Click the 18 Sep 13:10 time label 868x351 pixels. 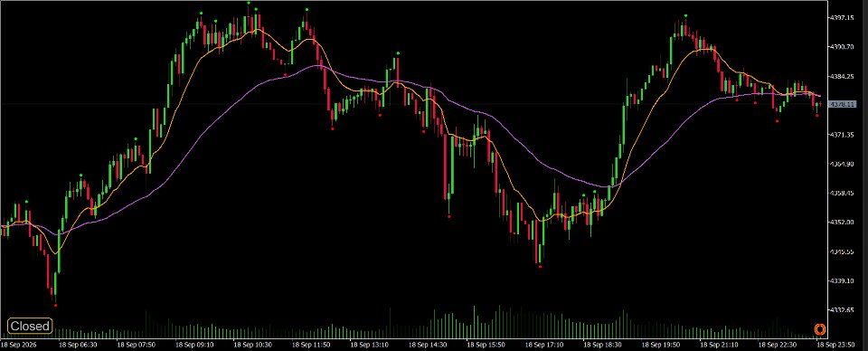tap(369, 345)
